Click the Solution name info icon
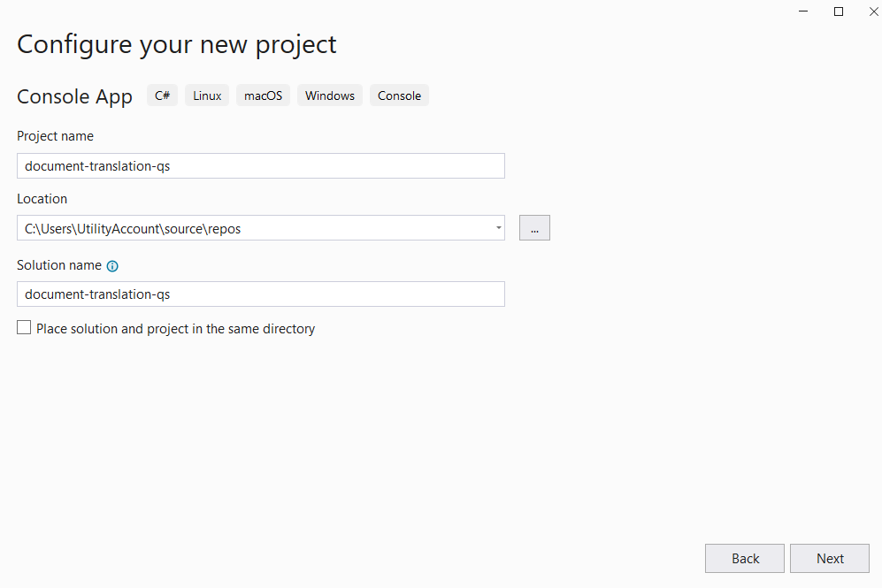 pos(112,266)
